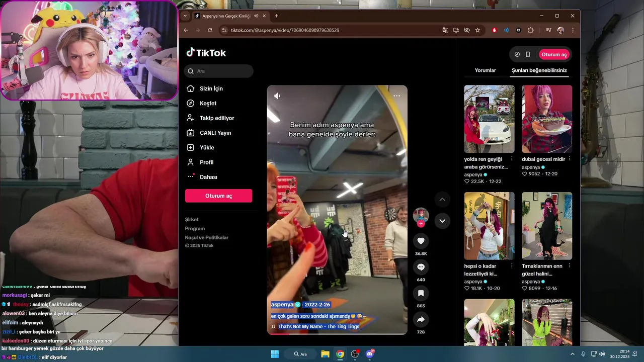Switch to the Yorumlar tab
This screenshot has width=644, height=362.
click(x=486, y=70)
